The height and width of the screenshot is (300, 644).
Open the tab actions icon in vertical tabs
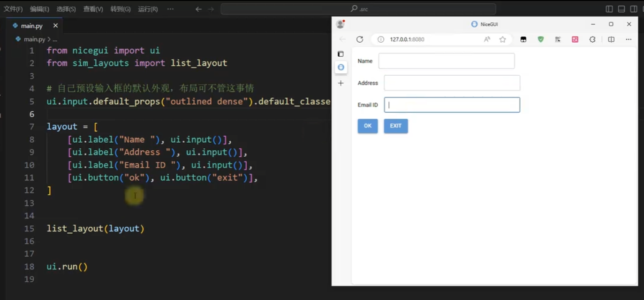(x=341, y=54)
